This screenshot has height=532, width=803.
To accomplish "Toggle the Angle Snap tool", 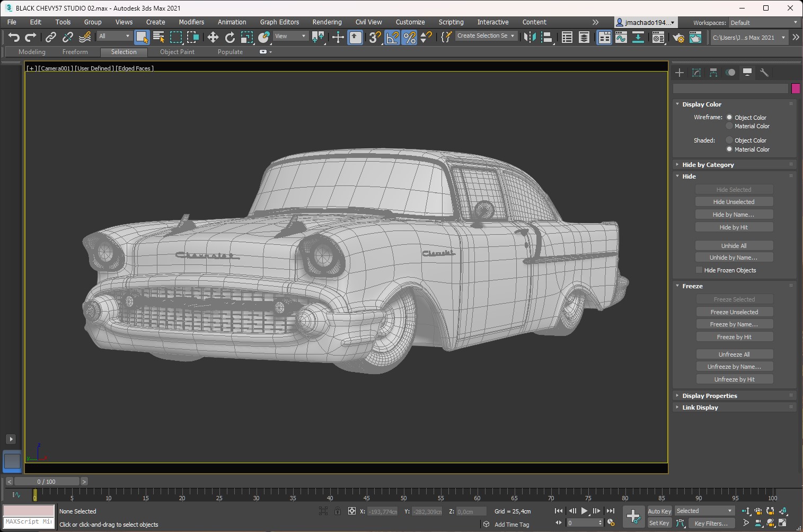I will [x=392, y=37].
